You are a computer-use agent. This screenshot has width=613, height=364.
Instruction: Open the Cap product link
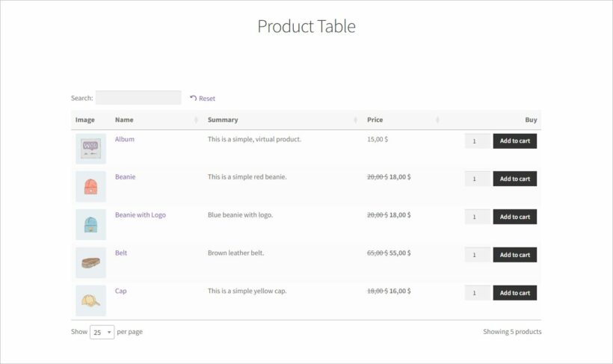pyautogui.click(x=121, y=291)
